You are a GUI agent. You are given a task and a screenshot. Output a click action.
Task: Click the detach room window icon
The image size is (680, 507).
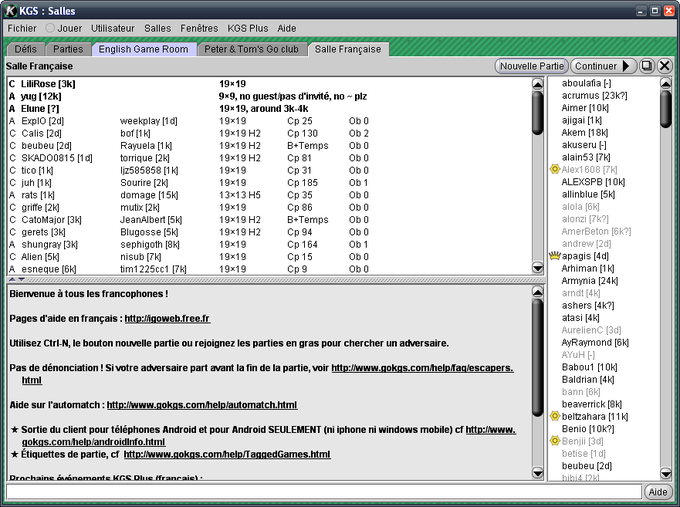[x=647, y=66]
